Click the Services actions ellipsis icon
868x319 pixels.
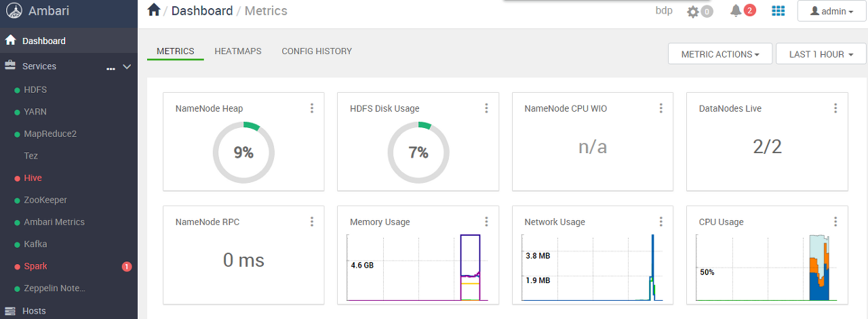(x=111, y=68)
